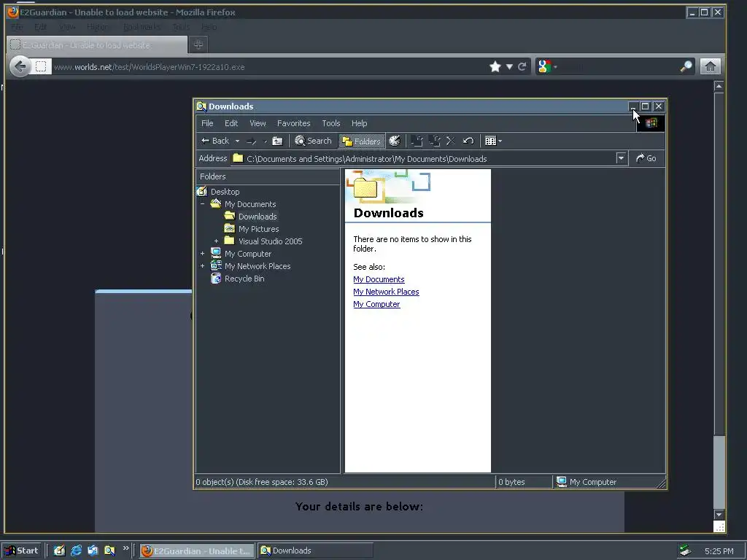Select the E2Guardian Firefox tab
The image size is (747, 560).
pos(97,44)
